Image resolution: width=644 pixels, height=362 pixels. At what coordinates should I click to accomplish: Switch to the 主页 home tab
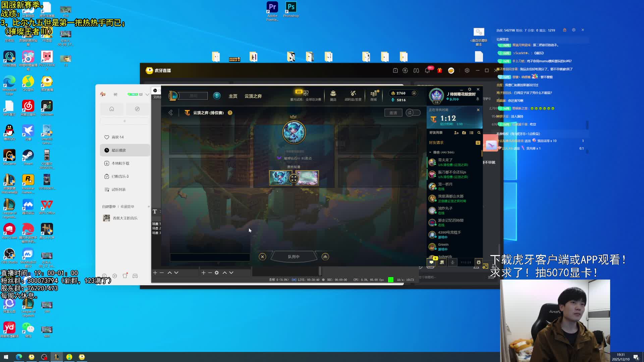point(233,96)
